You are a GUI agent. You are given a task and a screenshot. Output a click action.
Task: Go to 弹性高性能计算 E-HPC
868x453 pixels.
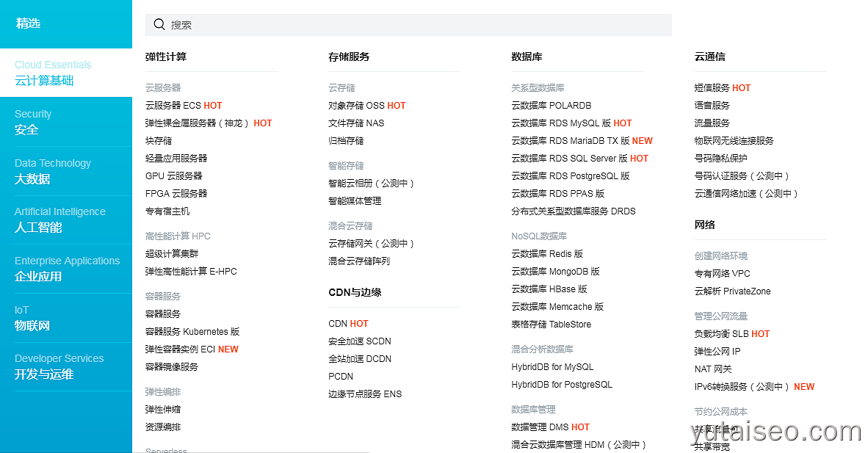tap(191, 272)
